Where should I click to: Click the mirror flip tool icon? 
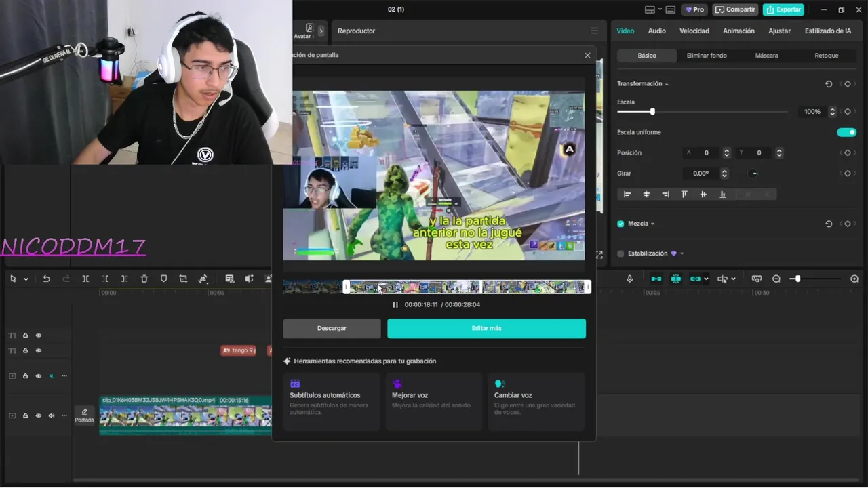203,279
